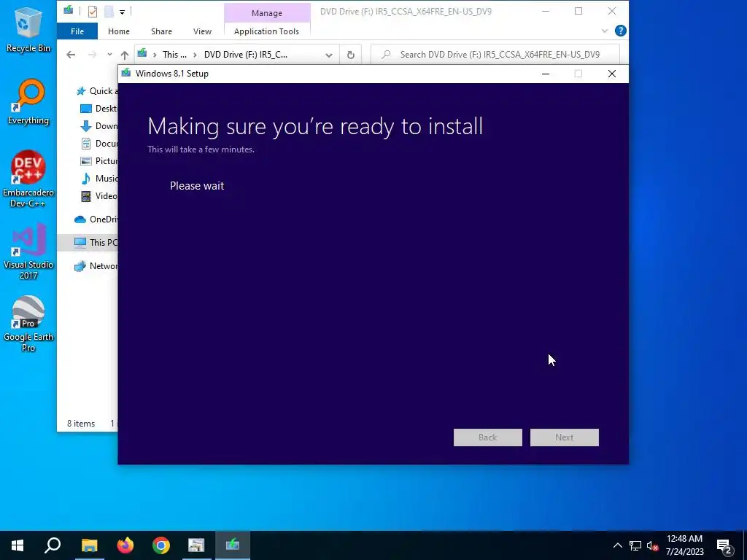
Task: Open the Recycle Bin desktop icon
Action: 28,29
